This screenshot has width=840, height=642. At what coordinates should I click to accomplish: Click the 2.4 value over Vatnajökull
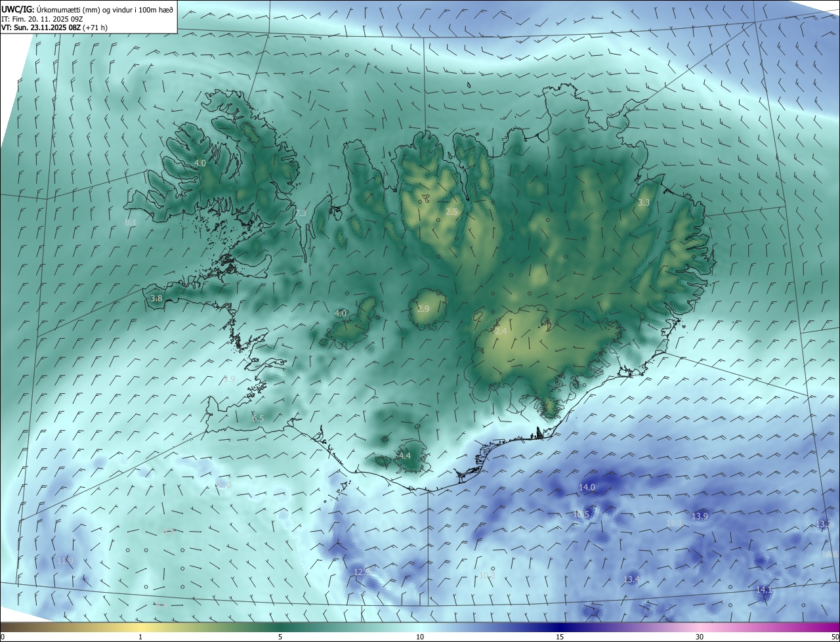(501, 332)
